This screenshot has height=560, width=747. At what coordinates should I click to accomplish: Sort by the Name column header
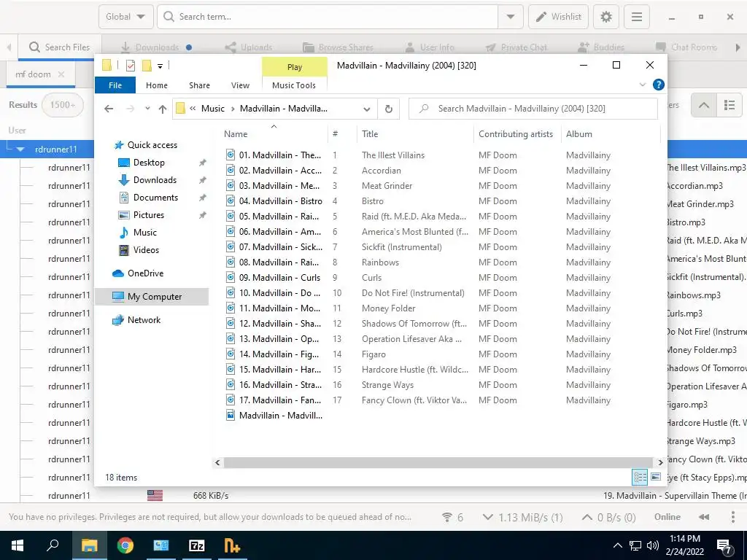(236, 134)
